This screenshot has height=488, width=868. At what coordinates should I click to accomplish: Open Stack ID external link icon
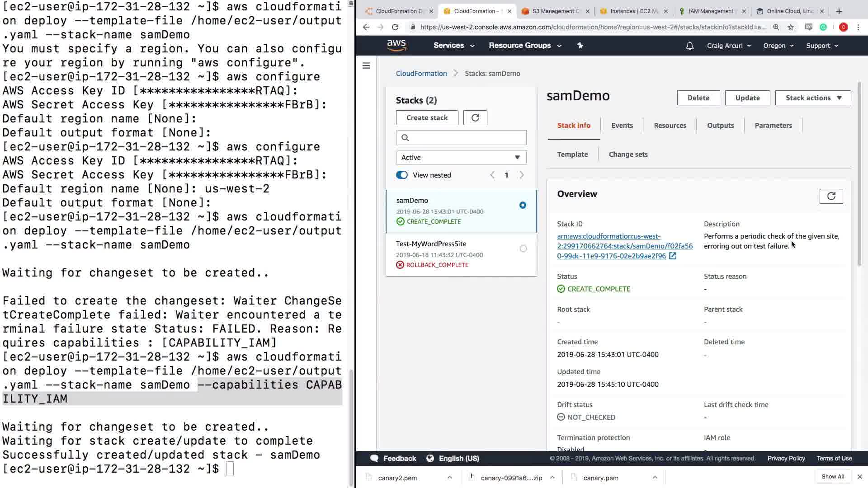(x=673, y=256)
